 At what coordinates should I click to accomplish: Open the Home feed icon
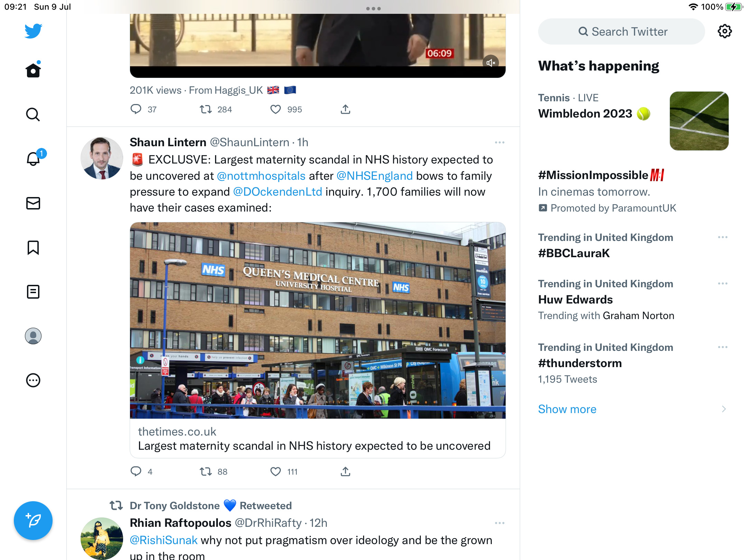coord(33,70)
